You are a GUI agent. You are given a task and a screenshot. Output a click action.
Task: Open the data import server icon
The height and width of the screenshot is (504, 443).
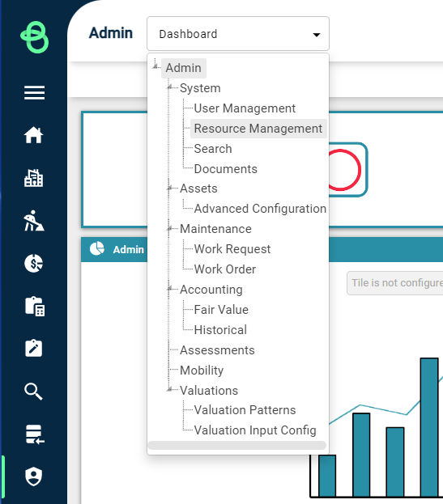[x=35, y=434]
